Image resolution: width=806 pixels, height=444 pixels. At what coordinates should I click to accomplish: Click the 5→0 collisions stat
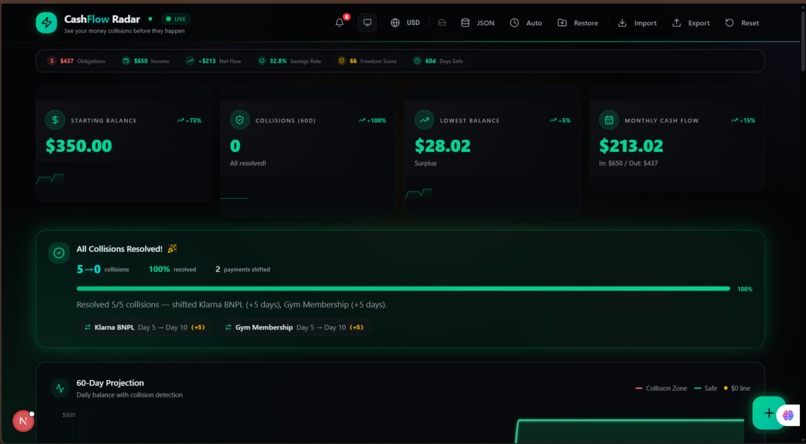(103, 269)
